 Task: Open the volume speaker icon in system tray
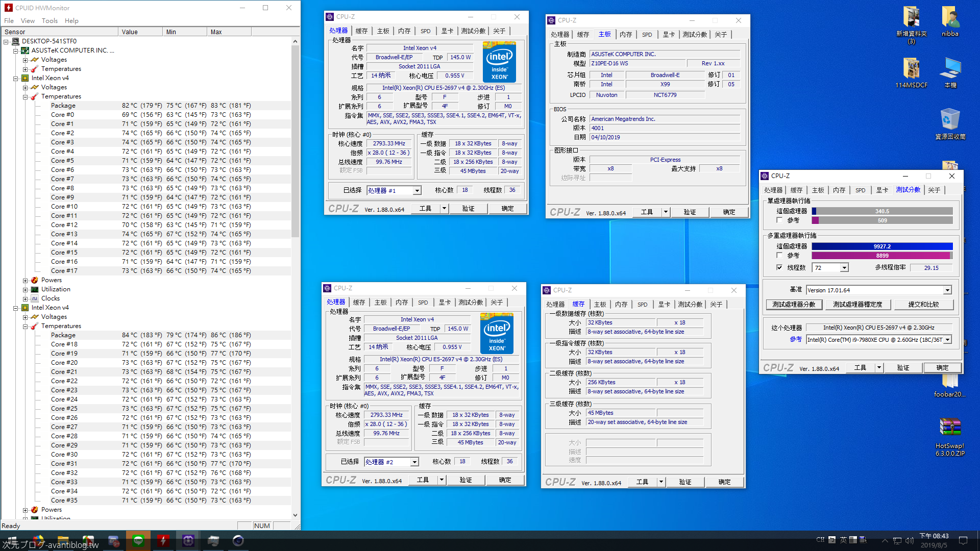pos(910,541)
